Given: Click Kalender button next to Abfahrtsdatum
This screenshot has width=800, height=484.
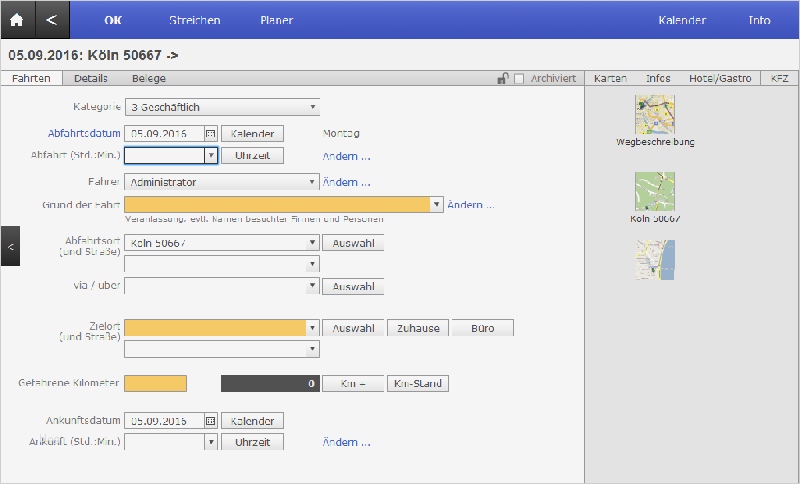Looking at the screenshot, I should pos(253,134).
